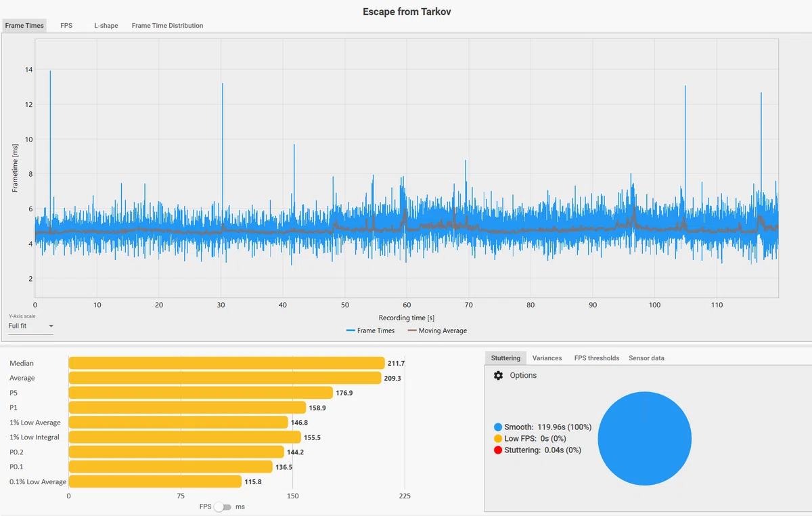Image resolution: width=812 pixels, height=516 pixels.
Task: Open the L-shape tab
Action: pyautogui.click(x=106, y=26)
